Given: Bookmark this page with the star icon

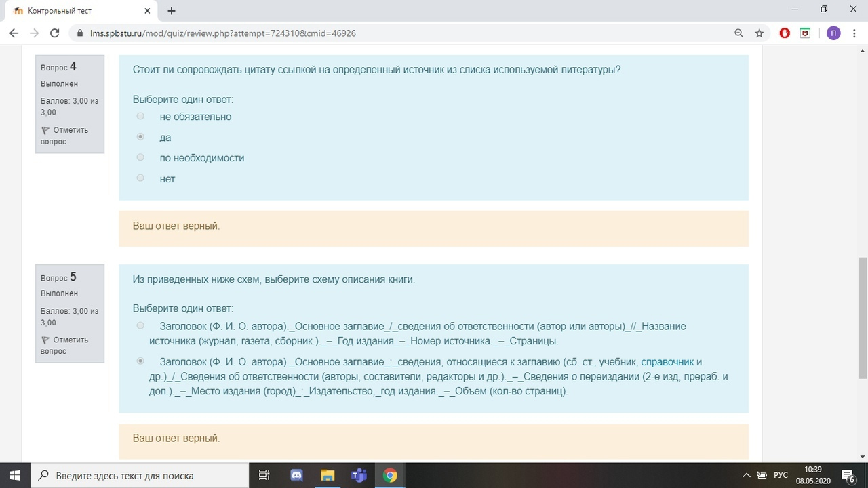Looking at the screenshot, I should coord(759,33).
